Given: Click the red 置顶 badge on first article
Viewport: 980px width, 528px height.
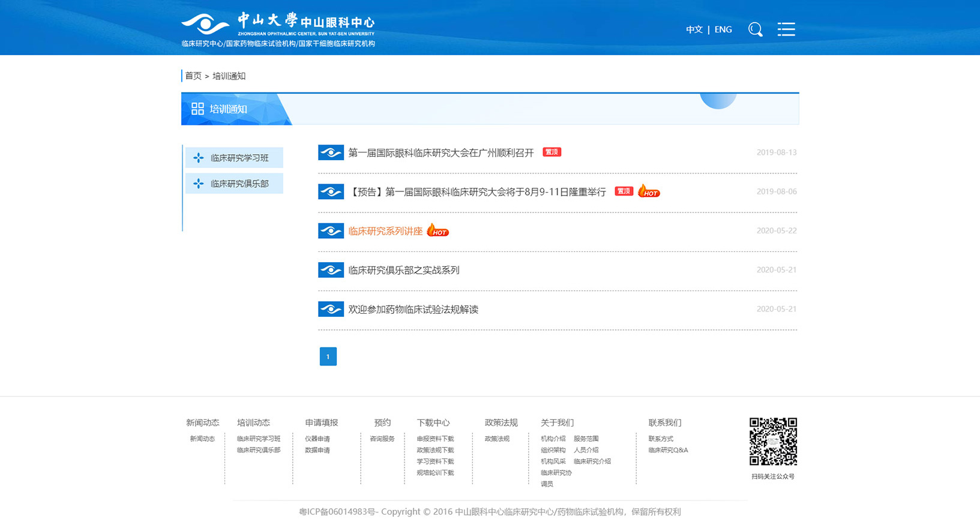Looking at the screenshot, I should tap(552, 152).
